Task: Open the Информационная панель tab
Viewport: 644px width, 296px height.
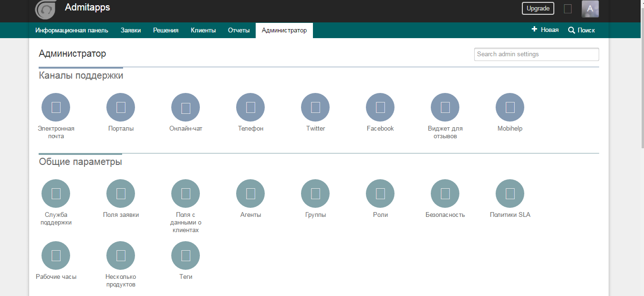Action: coord(72,30)
